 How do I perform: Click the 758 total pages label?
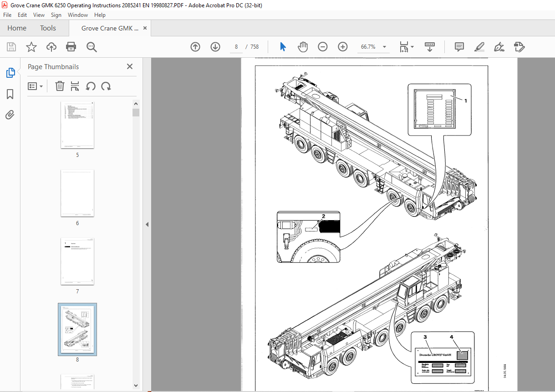[x=255, y=47]
